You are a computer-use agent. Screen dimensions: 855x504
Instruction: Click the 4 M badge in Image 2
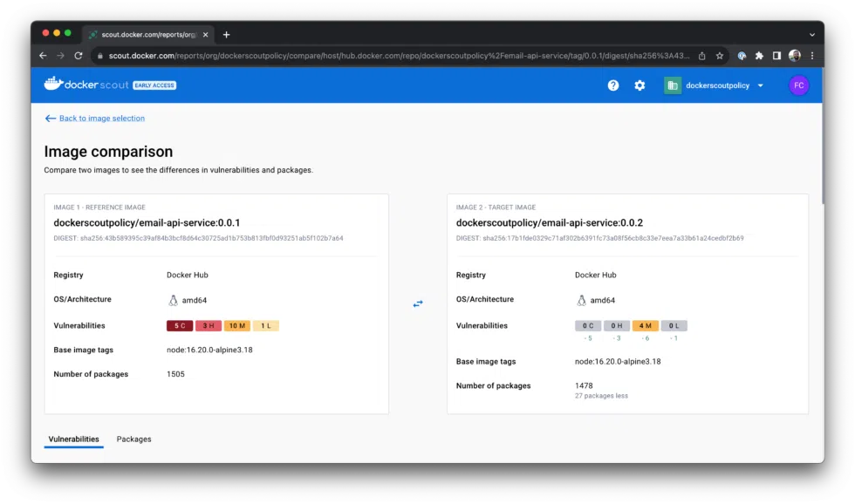pos(646,326)
